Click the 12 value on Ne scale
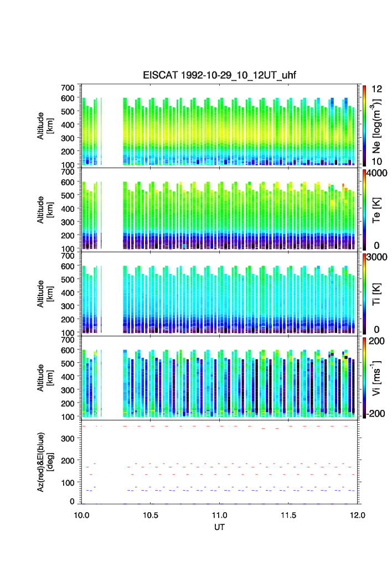This screenshot has height=588, width=392. (376, 89)
